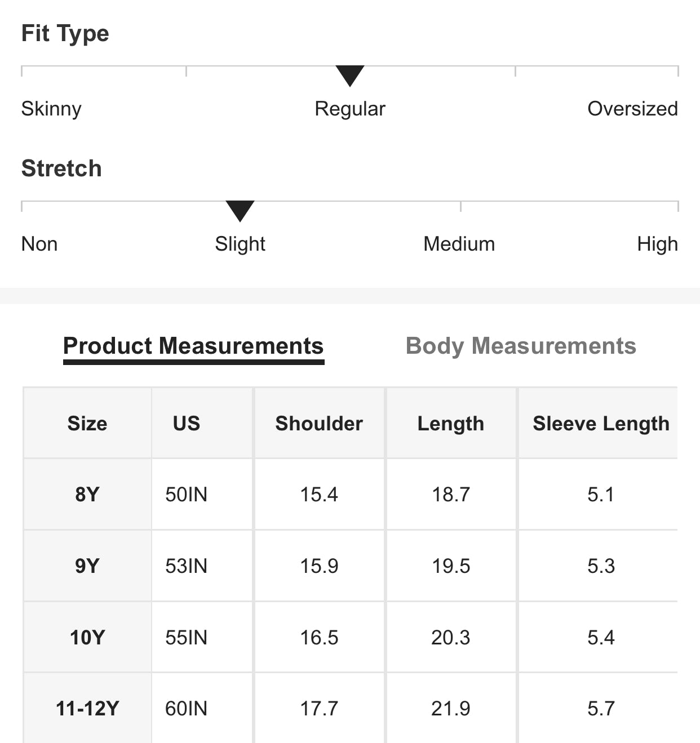The height and width of the screenshot is (743, 700).
Task: Click the Length column header
Action: coord(451,424)
